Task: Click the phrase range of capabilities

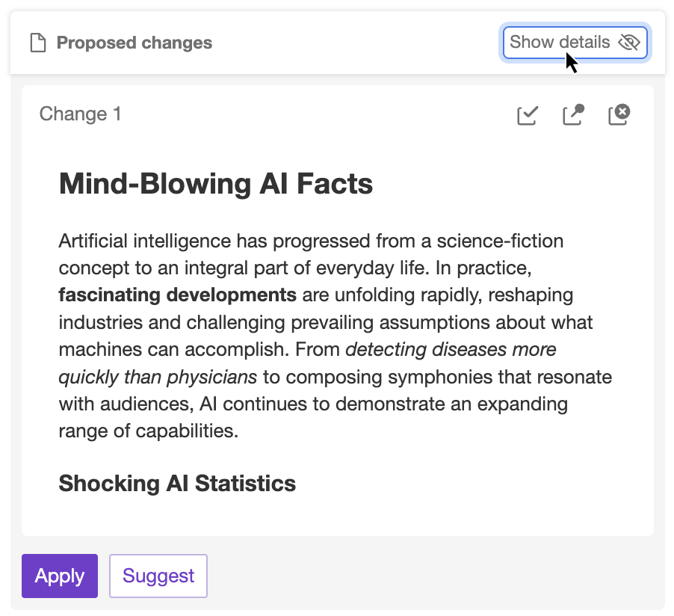Action: tap(148, 431)
